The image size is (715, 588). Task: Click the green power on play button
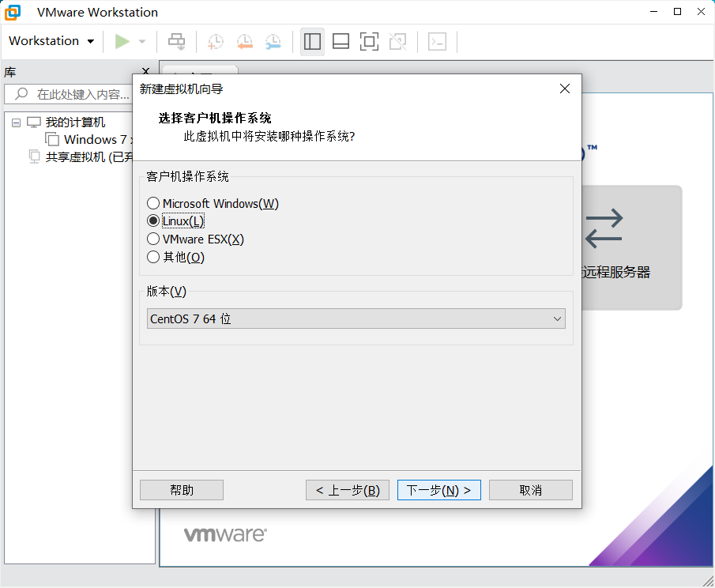coord(122,42)
